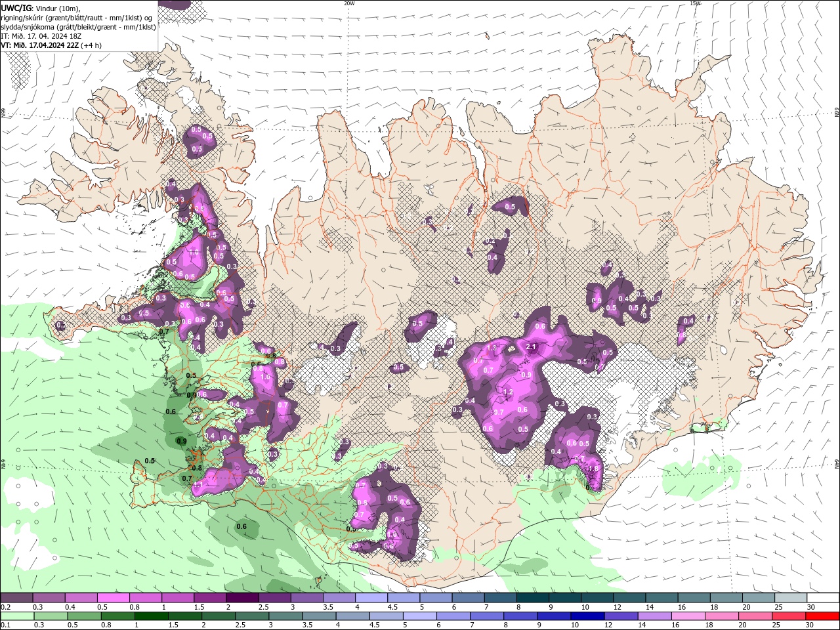Click the 'VT: Mið. 17.04.2024 22Z' valid time text

(x=39, y=45)
